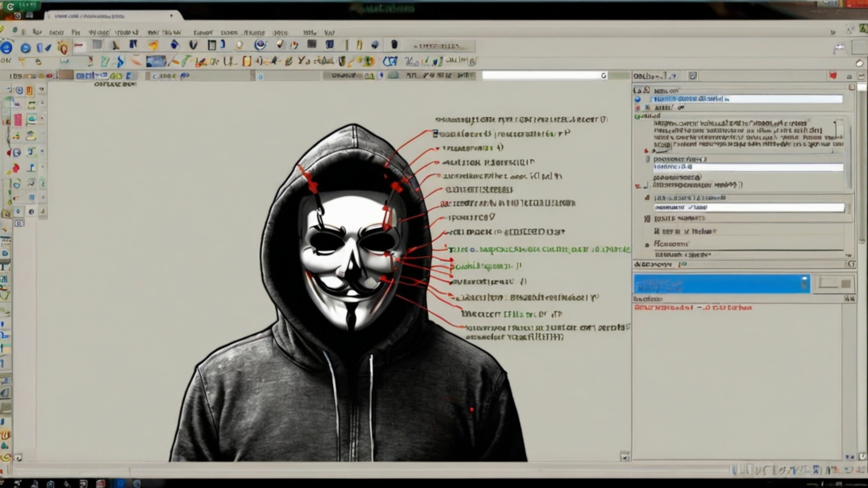Click the dark V-shaped toolbar icon
This screenshot has height=488, width=868.
[x=193, y=45]
